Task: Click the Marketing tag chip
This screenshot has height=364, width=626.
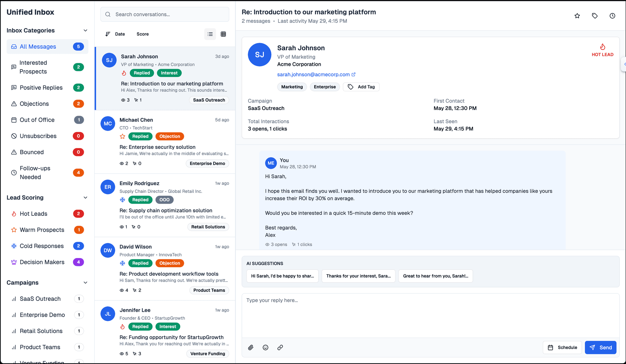Action: (x=292, y=87)
